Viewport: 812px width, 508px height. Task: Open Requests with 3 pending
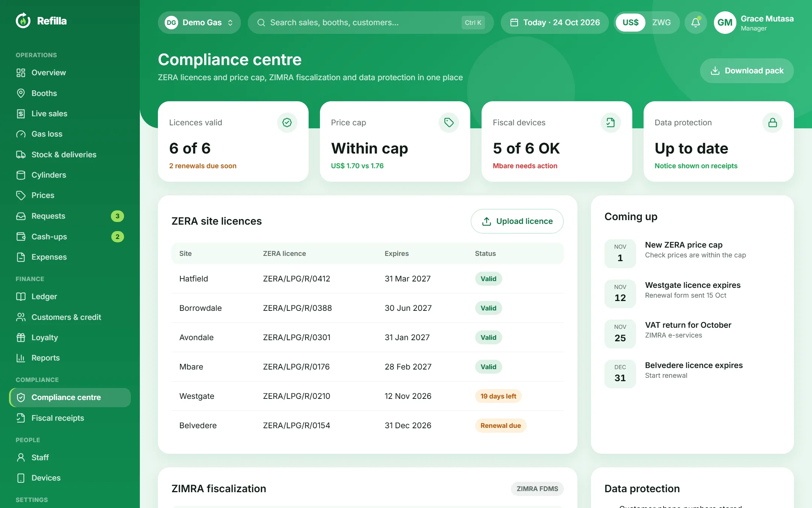click(x=70, y=216)
